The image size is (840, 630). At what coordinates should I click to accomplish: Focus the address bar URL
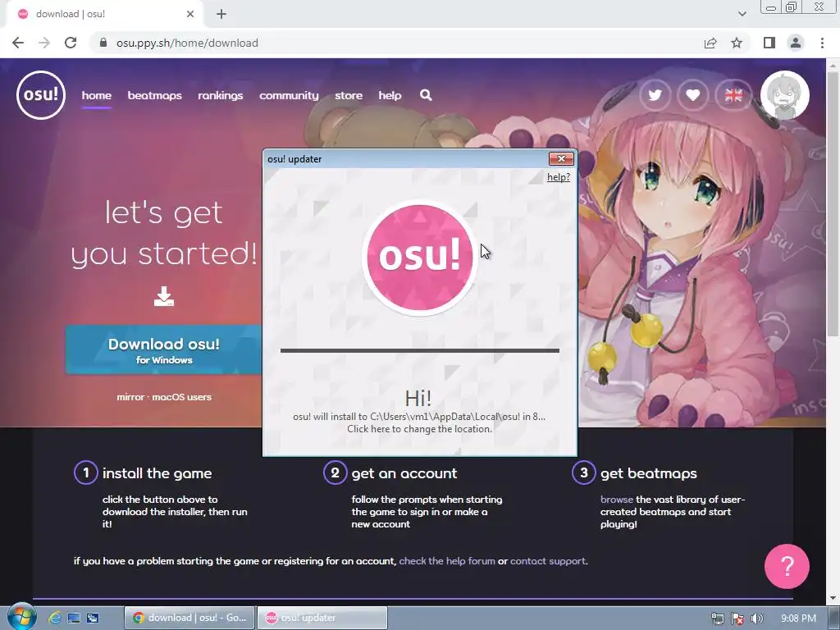187,43
